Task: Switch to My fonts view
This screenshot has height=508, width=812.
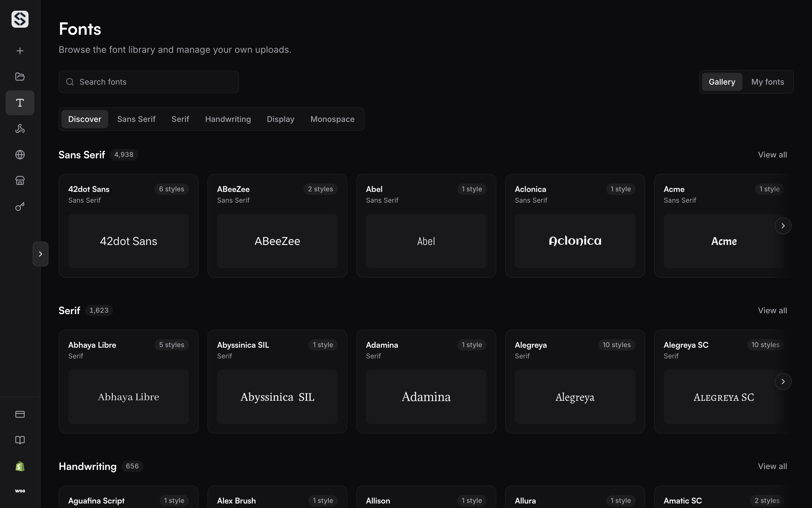Action: pos(768,82)
